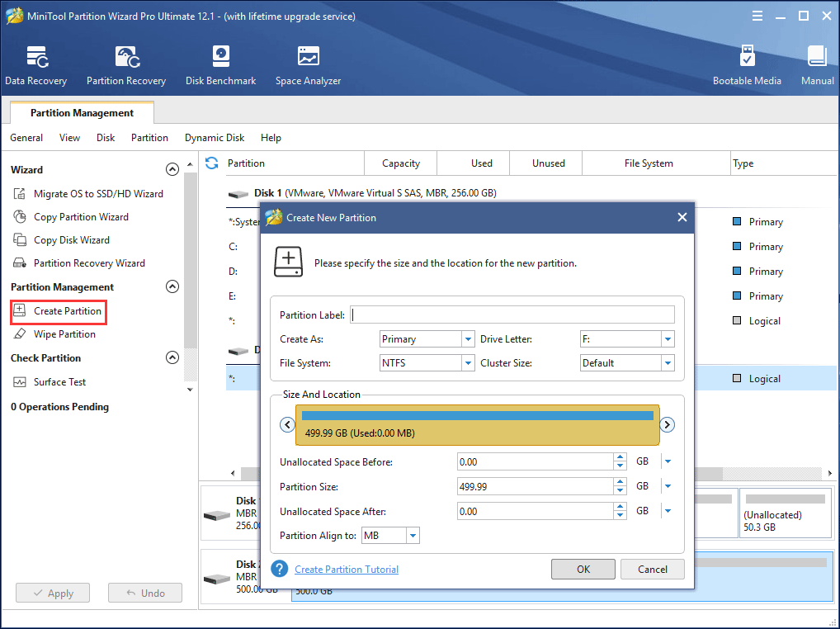Switch to the Partition Management tab
The height and width of the screenshot is (629, 840).
(82, 112)
